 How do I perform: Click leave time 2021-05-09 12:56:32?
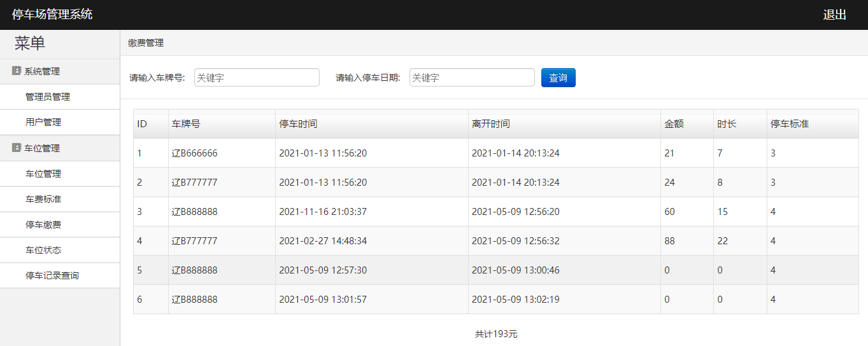(516, 241)
